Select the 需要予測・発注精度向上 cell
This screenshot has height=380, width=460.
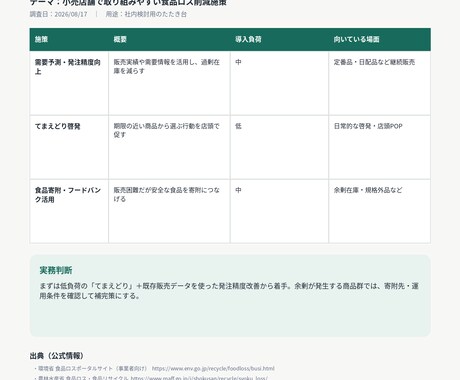point(69,83)
